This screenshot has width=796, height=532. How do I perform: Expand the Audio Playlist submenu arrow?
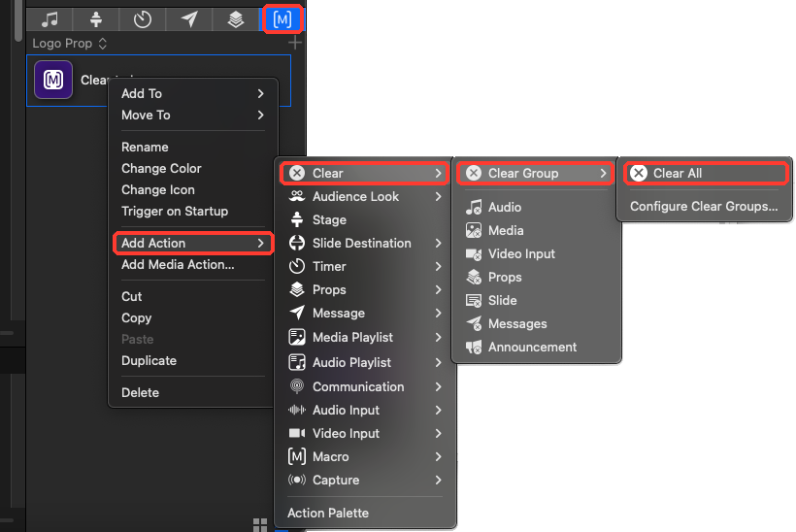[x=438, y=362]
